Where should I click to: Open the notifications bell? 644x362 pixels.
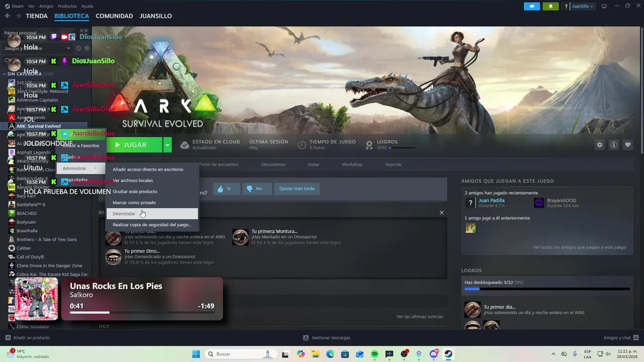(550, 6)
